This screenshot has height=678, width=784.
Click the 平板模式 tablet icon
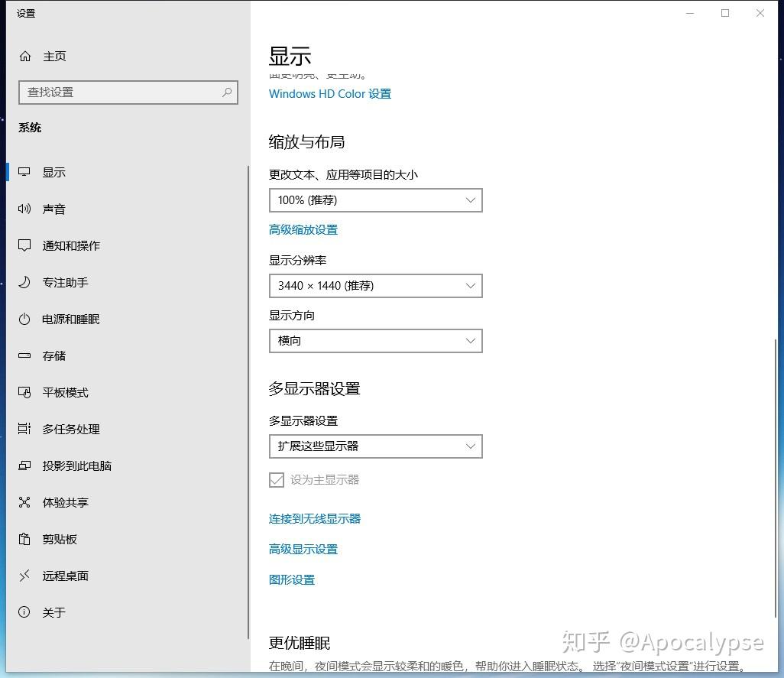tap(23, 392)
